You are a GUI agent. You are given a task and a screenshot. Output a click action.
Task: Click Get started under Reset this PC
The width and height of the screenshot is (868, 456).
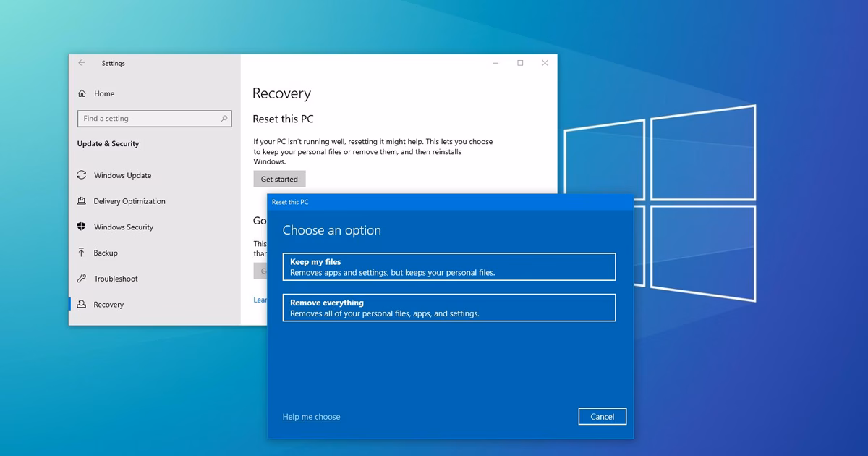[279, 179]
